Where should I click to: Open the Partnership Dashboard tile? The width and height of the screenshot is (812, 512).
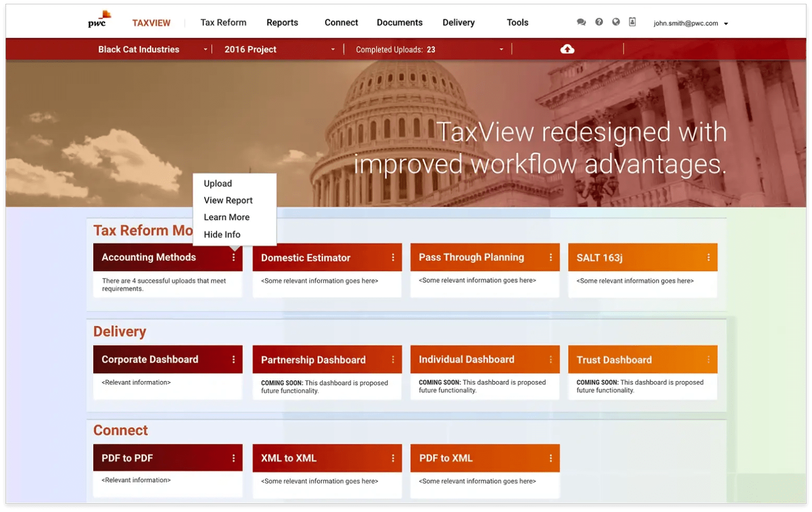coord(313,360)
